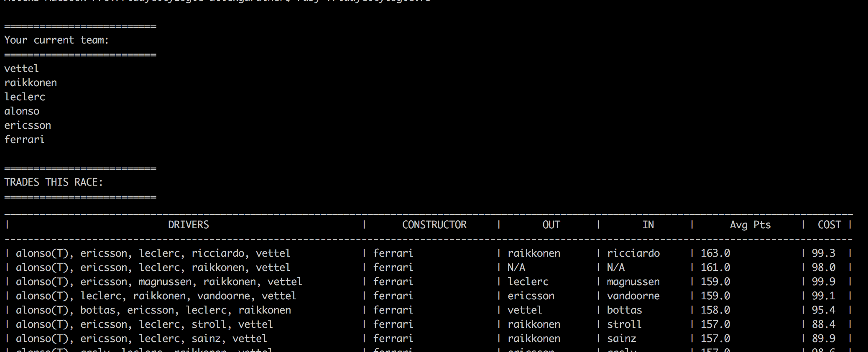Click the 95.4 cost value
Viewport: 868px width, 352px height.
point(824,310)
